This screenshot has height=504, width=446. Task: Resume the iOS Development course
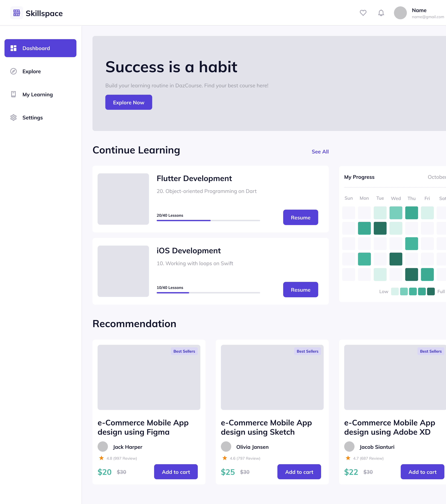point(300,290)
